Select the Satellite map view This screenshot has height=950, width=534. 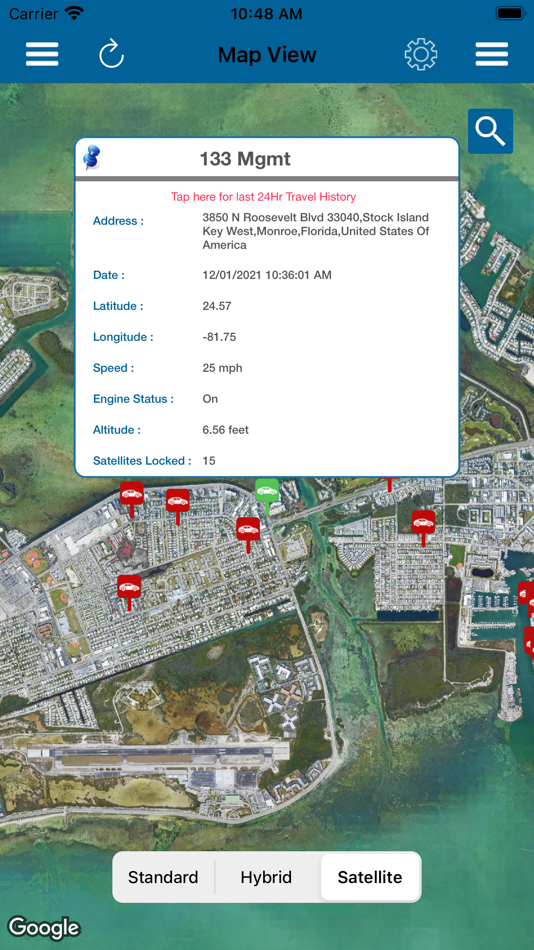[x=370, y=877]
